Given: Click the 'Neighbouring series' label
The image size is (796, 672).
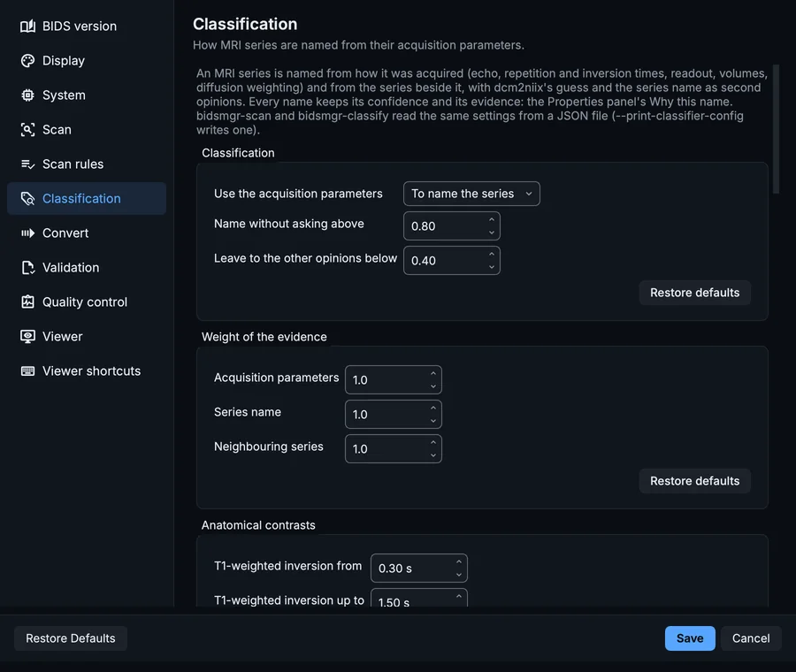Looking at the screenshot, I should [269, 447].
